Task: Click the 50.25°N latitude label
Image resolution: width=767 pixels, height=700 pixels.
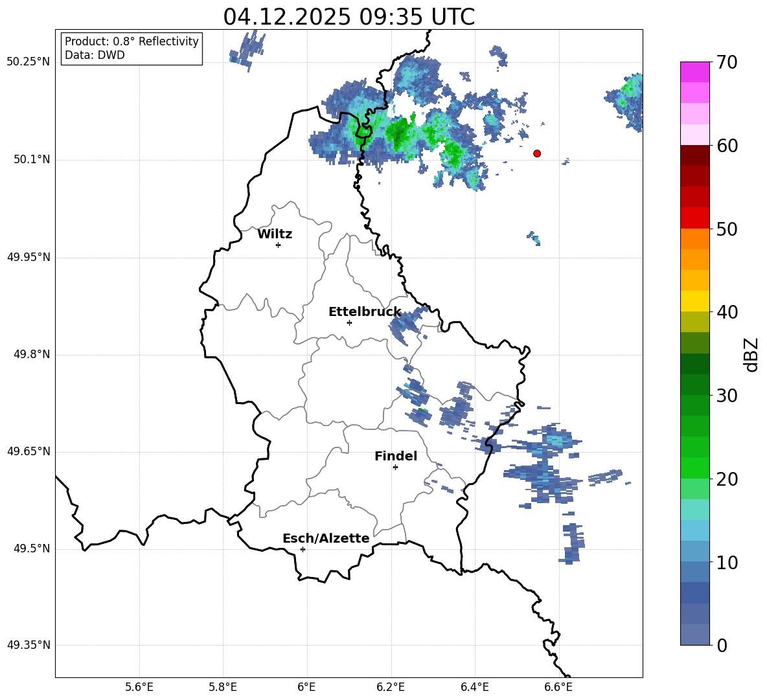Action: (x=29, y=62)
